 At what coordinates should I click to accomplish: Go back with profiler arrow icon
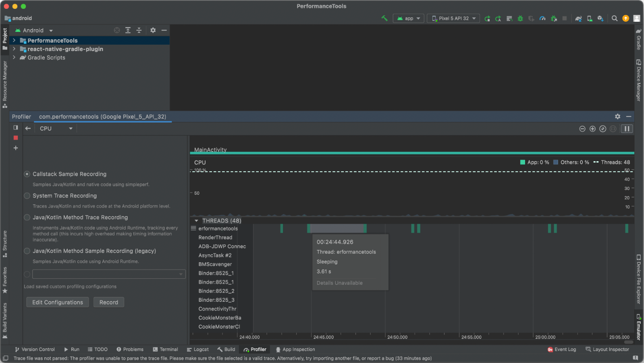click(28, 129)
